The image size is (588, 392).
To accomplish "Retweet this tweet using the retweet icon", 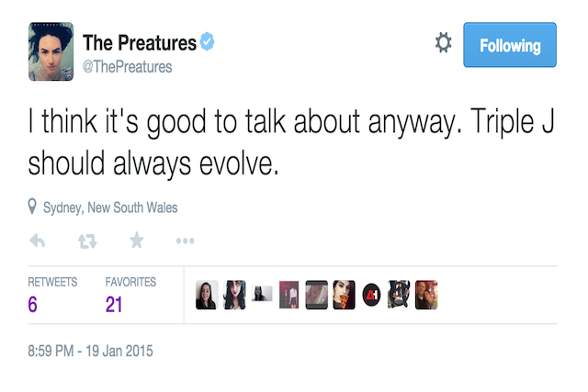I will pos(86,241).
